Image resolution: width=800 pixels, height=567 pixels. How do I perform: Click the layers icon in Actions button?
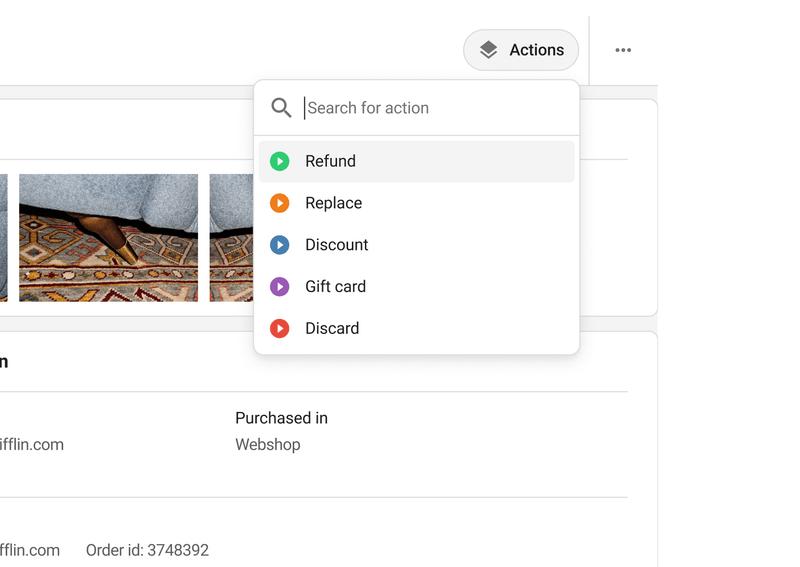point(488,50)
